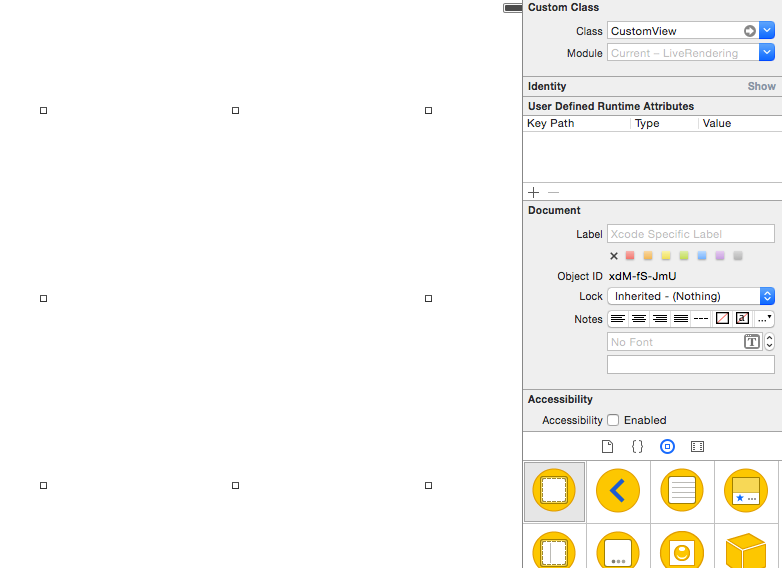Viewport: 782px width, 568px height.
Task: Remove runtime attribute with minus button
Action: coord(554,192)
